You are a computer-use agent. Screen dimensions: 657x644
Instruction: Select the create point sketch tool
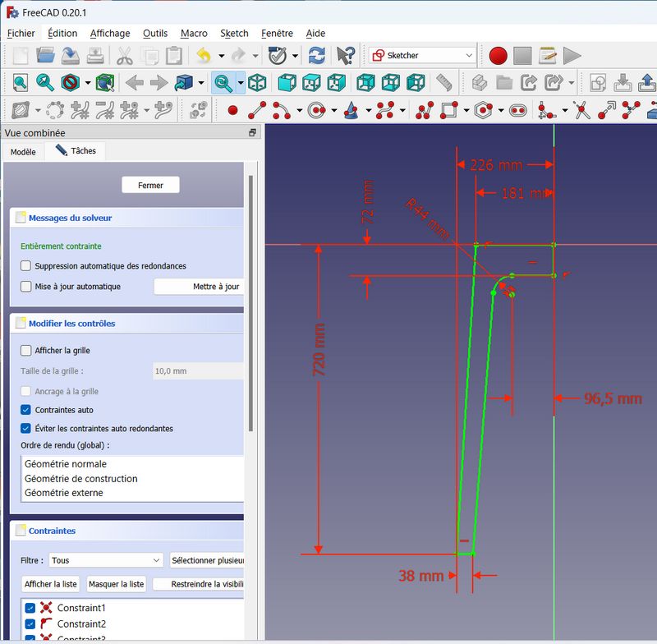(232, 109)
